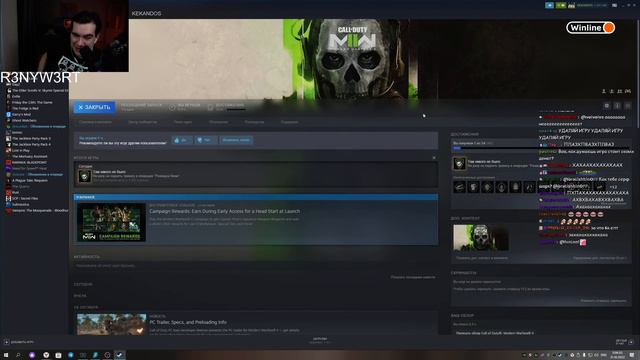
Task: Open game settings gear icon
Action: click(607, 106)
